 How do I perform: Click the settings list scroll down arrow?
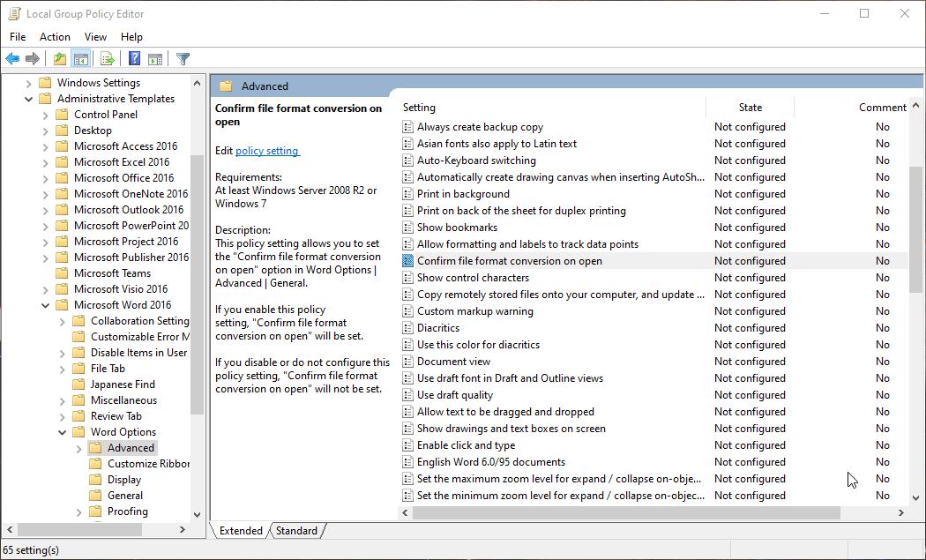916,498
